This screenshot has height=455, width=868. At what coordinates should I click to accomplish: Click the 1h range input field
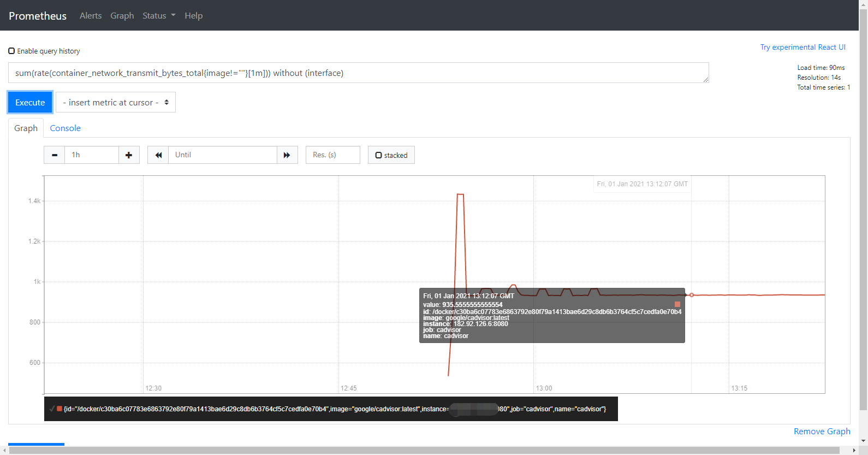(x=92, y=155)
